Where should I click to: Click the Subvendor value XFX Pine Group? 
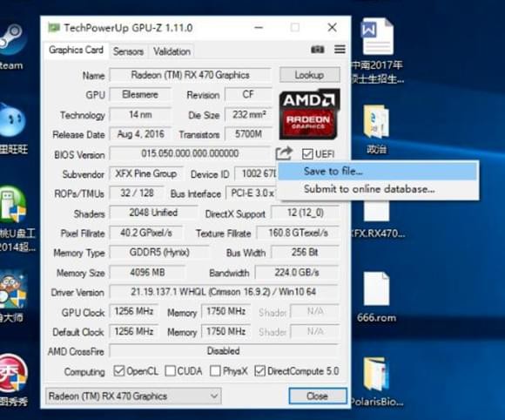coord(146,173)
